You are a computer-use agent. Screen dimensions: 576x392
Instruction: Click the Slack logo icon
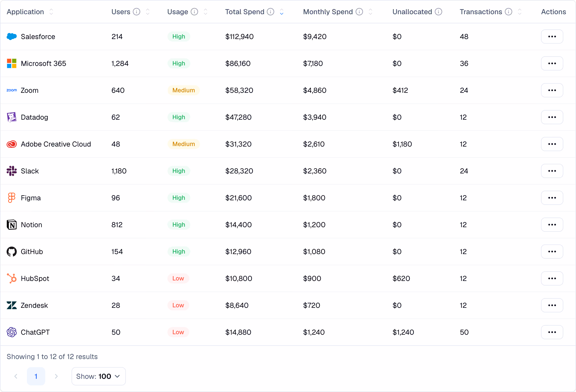coord(12,171)
